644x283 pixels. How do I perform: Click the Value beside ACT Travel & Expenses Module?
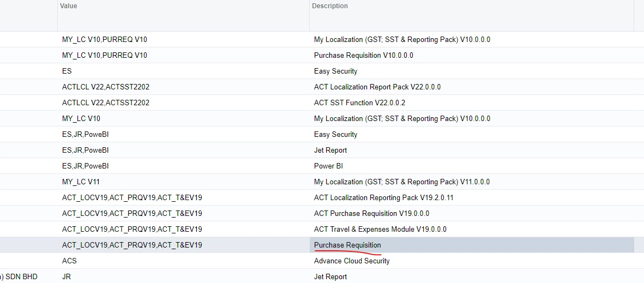coord(183,229)
